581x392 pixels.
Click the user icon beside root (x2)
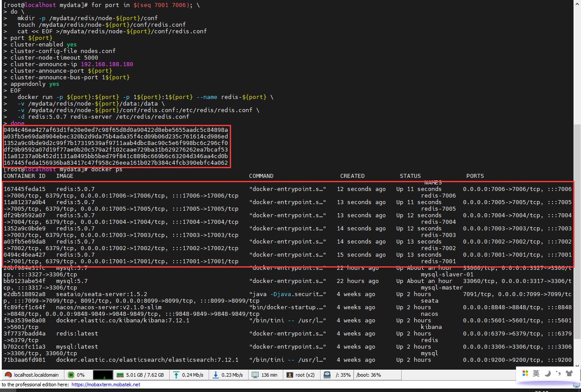(290, 375)
